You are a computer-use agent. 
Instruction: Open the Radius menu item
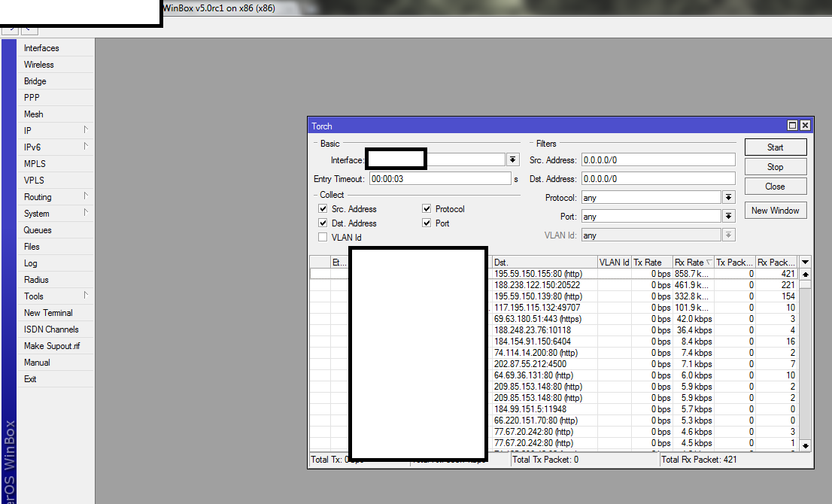tap(56, 280)
